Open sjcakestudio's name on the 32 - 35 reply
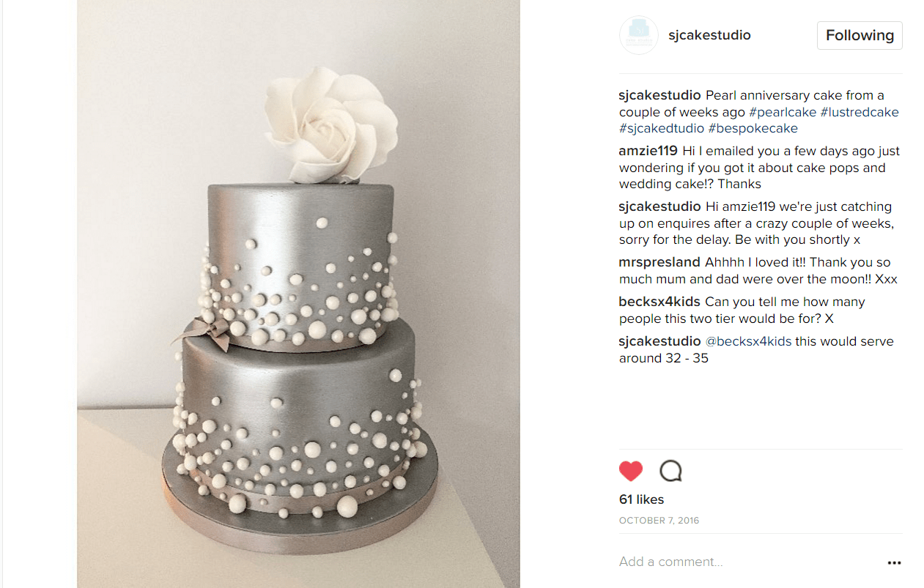This screenshot has height=588, width=924. pyautogui.click(x=659, y=341)
